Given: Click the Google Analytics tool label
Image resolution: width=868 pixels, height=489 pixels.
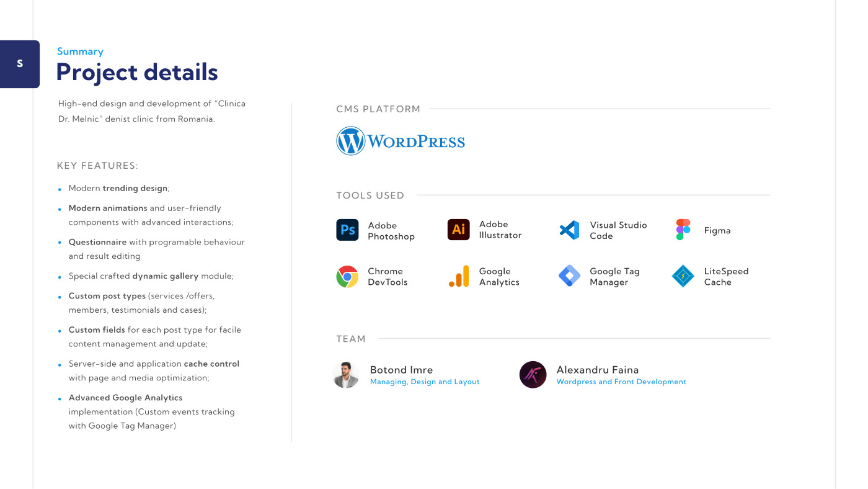Looking at the screenshot, I should pos(499,277).
